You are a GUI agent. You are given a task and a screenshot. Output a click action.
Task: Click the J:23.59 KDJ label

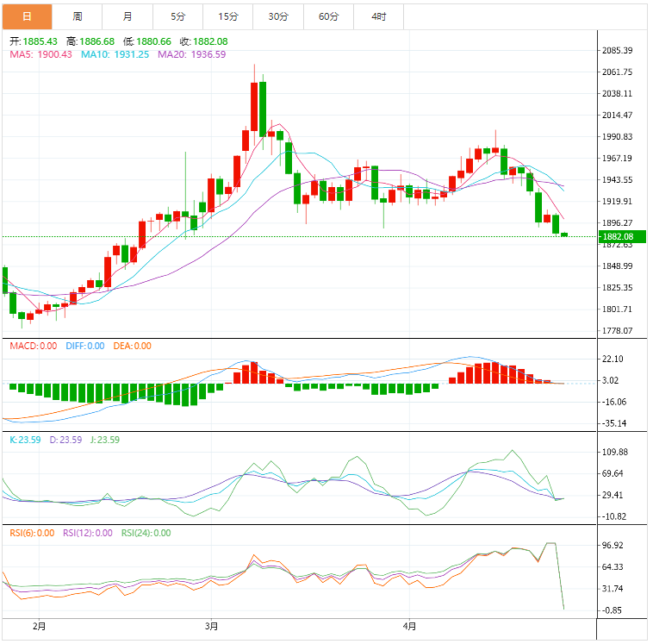point(105,441)
